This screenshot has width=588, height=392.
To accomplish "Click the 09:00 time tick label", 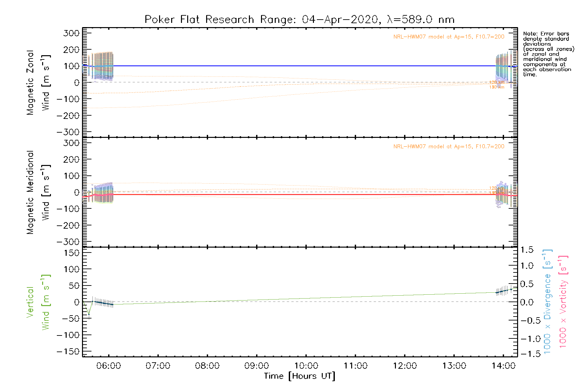I will 256,366.
